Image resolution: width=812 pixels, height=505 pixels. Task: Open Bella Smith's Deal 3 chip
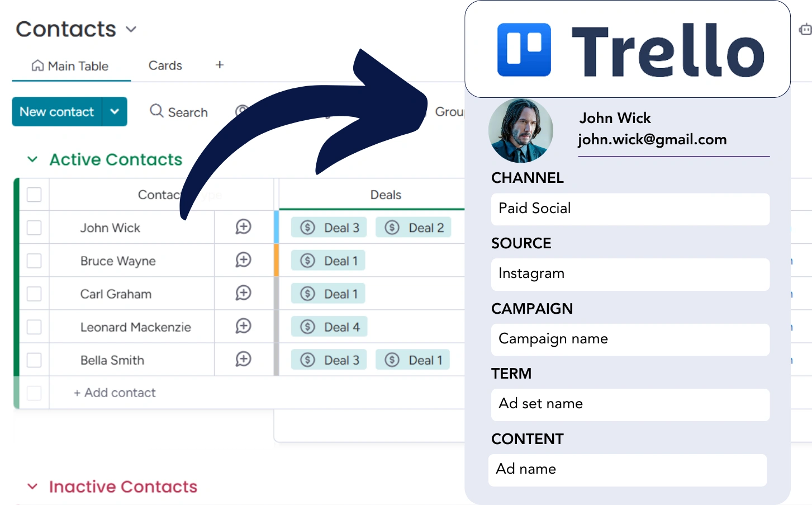click(x=329, y=360)
